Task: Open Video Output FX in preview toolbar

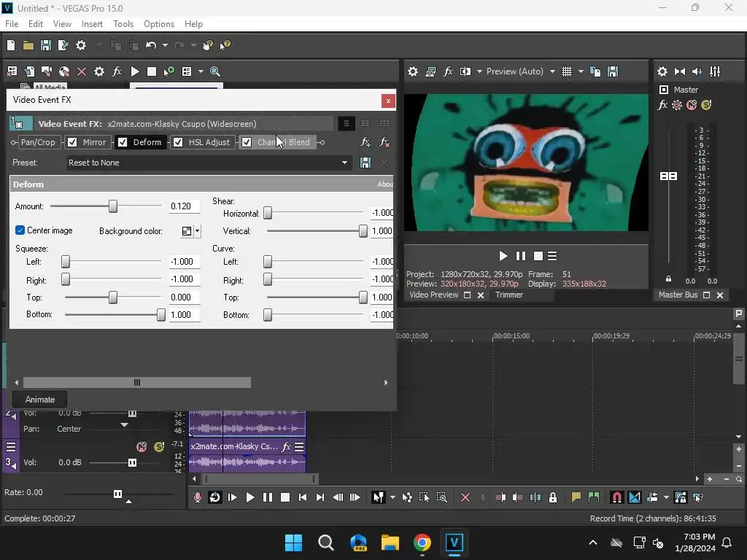Action: [x=448, y=71]
